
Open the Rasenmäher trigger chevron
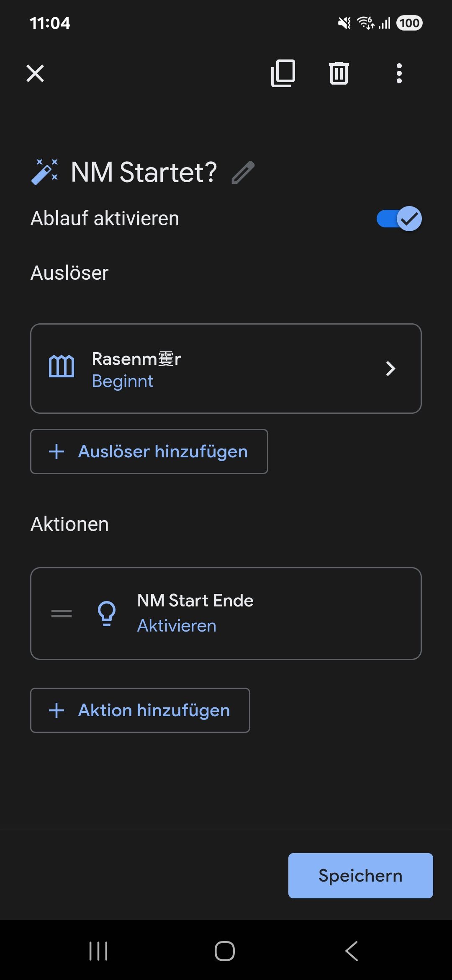[390, 369]
